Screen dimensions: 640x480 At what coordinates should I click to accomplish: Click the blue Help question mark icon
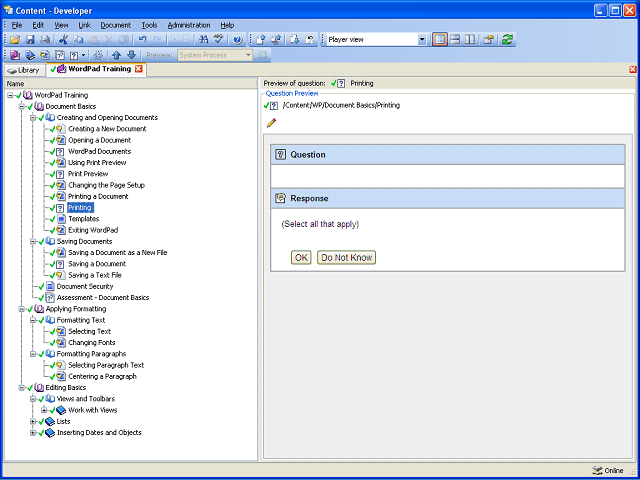pos(238,40)
